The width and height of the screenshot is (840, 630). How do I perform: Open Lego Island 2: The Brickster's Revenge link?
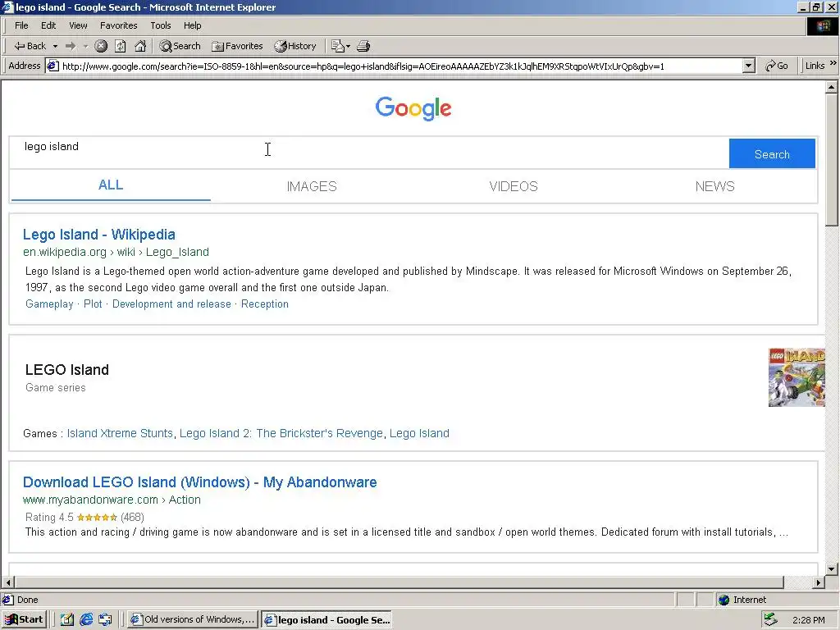tap(281, 433)
